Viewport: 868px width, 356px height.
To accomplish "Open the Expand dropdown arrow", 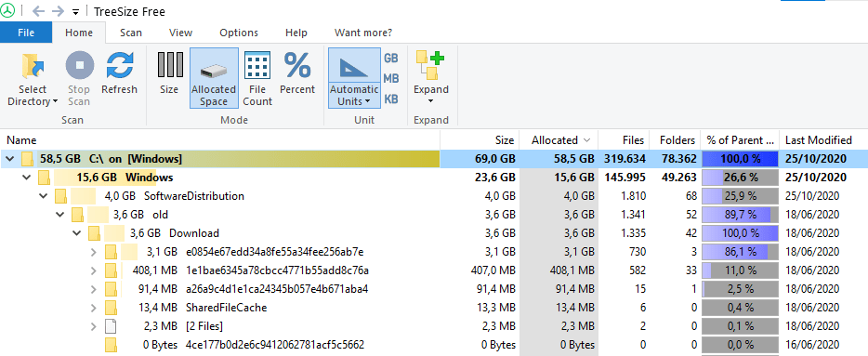I will coord(430,101).
